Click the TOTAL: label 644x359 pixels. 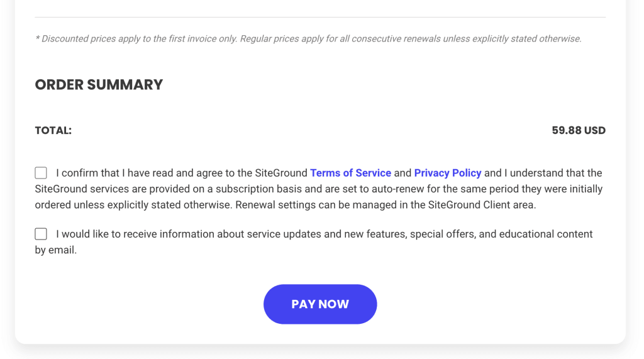coord(53,131)
